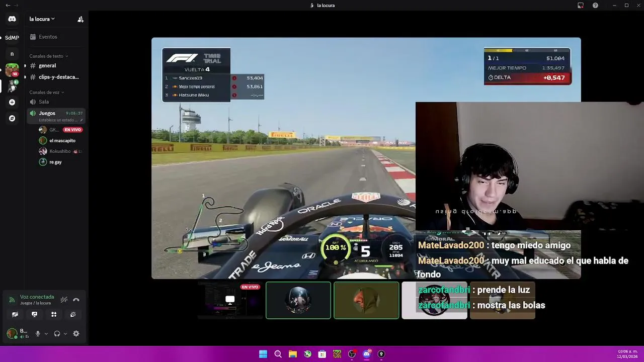Image resolution: width=644 pixels, height=362 pixels.
Task: Mute the microphone
Action: click(x=38, y=333)
